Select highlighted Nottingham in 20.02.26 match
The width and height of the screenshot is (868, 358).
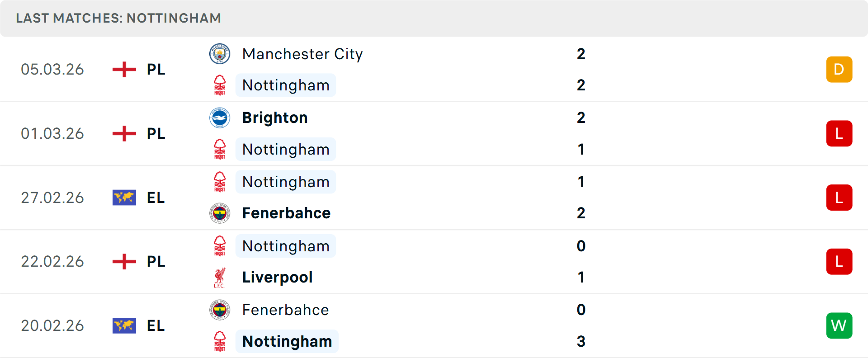tap(287, 341)
